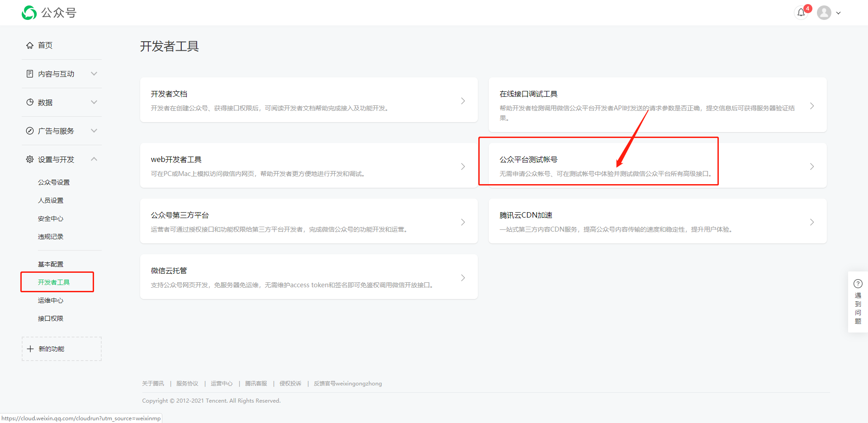Click the arrow on the 开发者文档 card
Viewport: 868px width, 423px height.
click(x=463, y=101)
